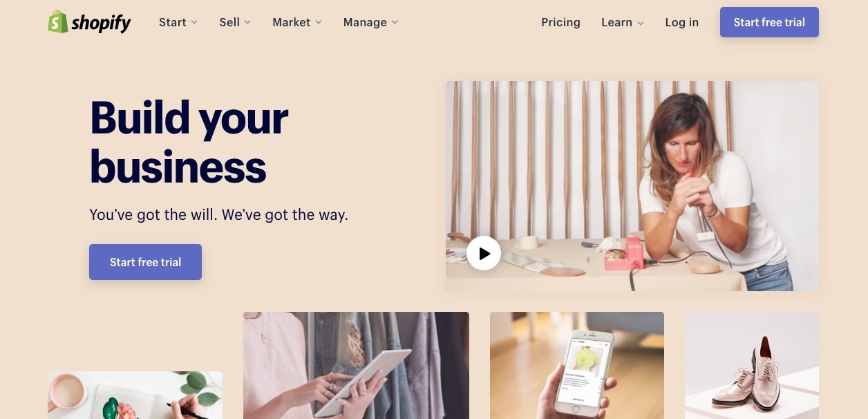
Task: Go to the Pricing page
Action: (560, 22)
